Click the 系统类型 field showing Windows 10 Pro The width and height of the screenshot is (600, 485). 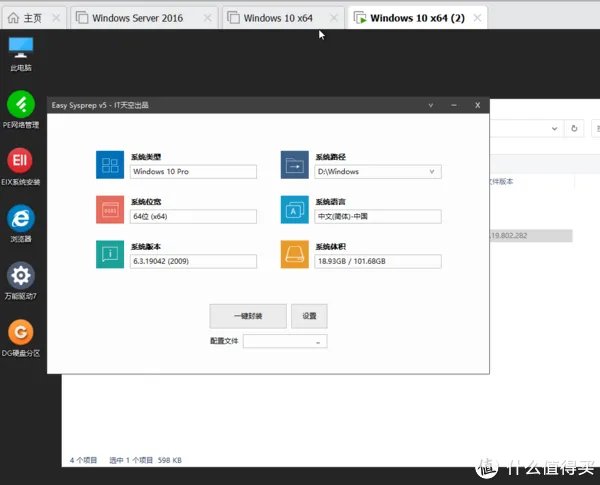[x=193, y=171]
